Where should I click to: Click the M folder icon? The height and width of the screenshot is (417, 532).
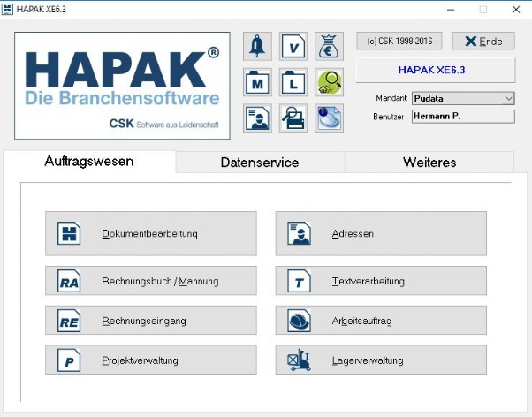click(257, 82)
